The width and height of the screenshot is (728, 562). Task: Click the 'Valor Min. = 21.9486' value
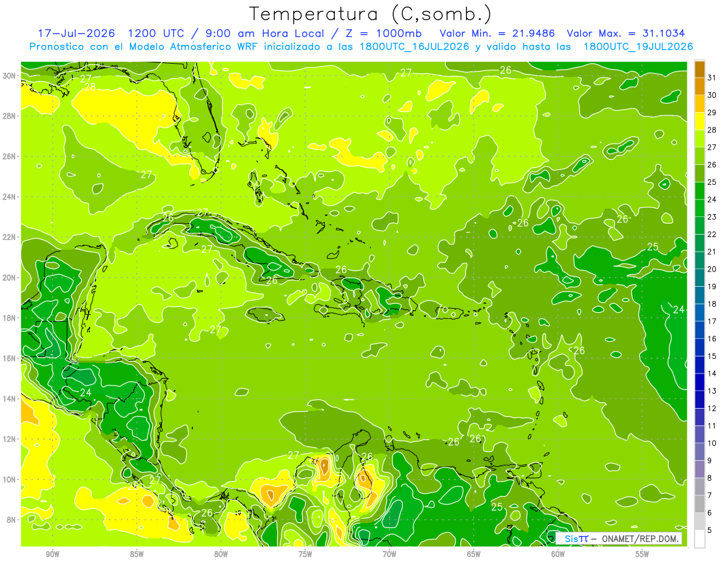[x=497, y=33]
